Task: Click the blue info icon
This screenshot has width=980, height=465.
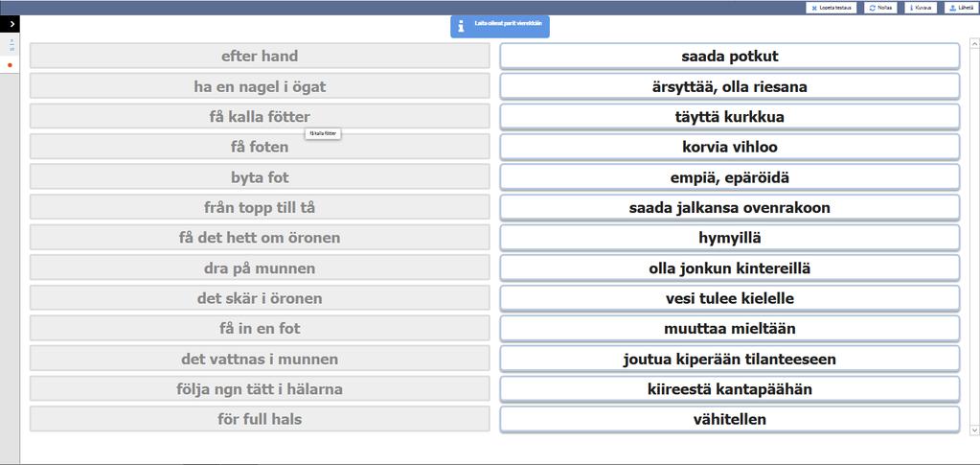Action: [x=461, y=26]
